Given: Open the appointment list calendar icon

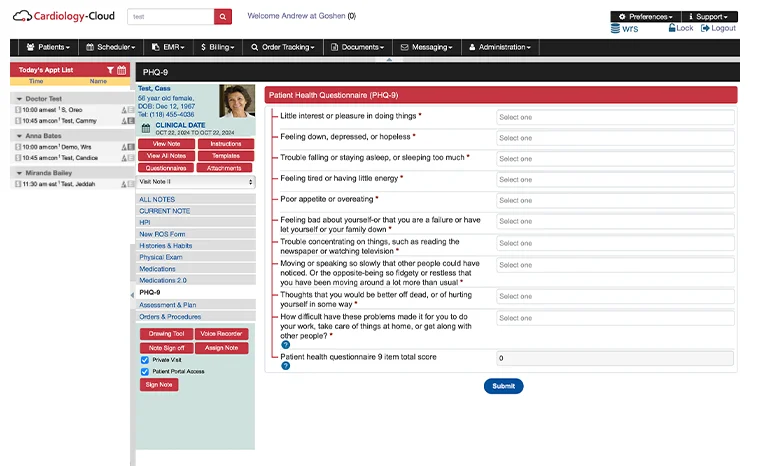Looking at the screenshot, I should click(122, 70).
